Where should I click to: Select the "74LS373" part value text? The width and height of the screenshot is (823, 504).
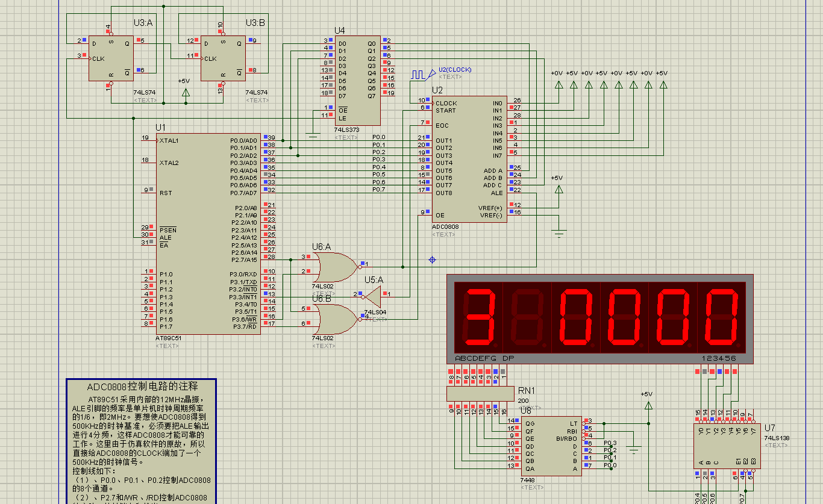[x=346, y=129]
